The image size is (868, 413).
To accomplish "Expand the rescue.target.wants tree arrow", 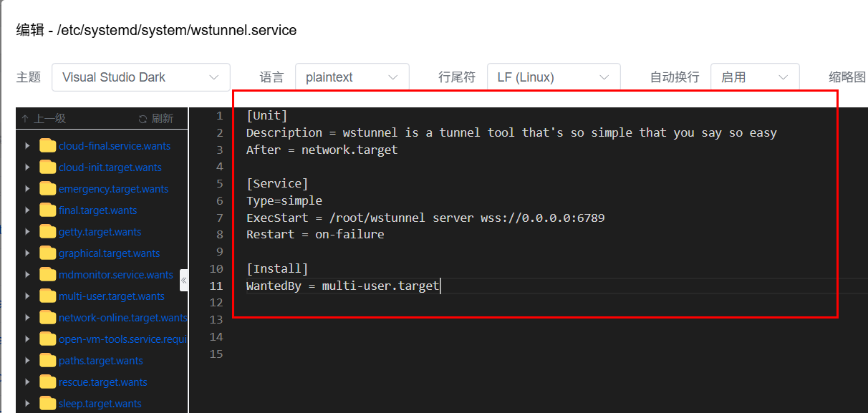I will tap(27, 382).
